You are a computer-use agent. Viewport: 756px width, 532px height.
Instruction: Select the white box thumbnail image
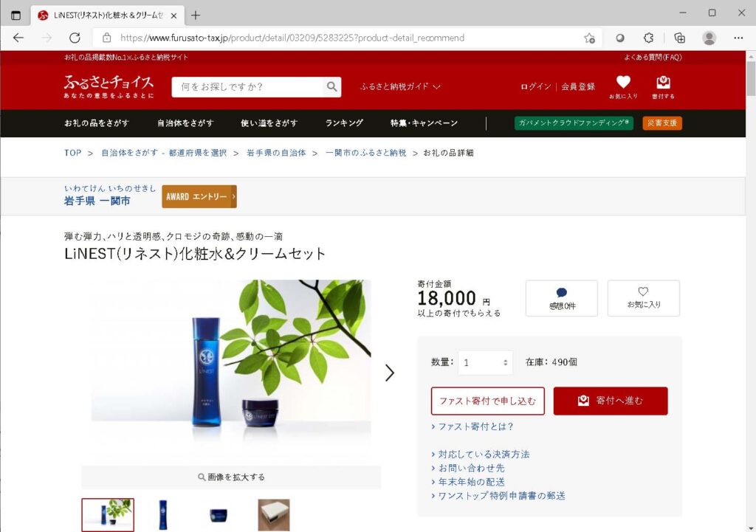click(273, 515)
